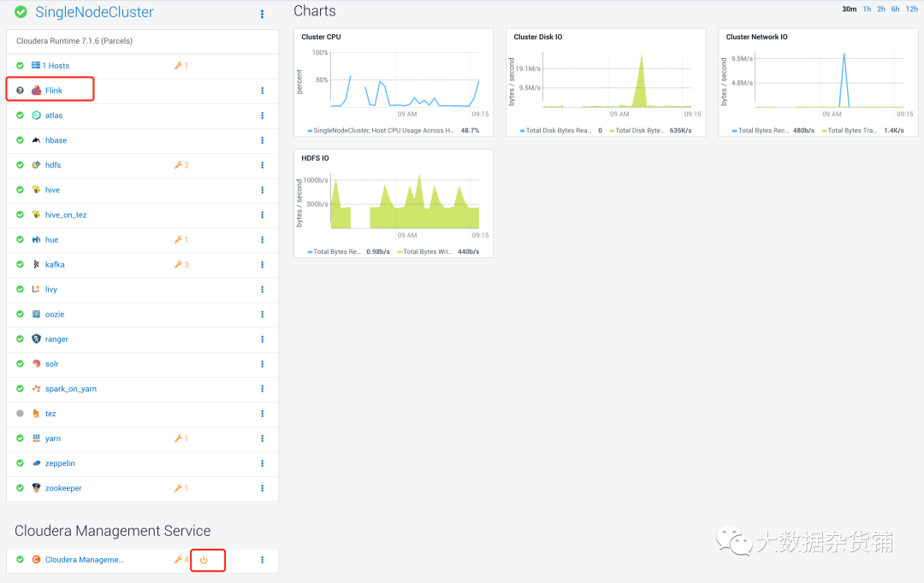Open the Cluster Network IO chart
924x583 pixels.
click(x=818, y=82)
